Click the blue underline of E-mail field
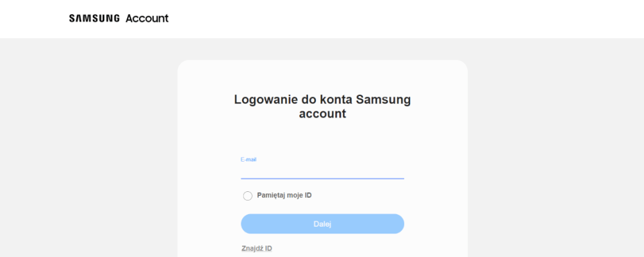This screenshot has height=257, width=644. pyautogui.click(x=323, y=178)
